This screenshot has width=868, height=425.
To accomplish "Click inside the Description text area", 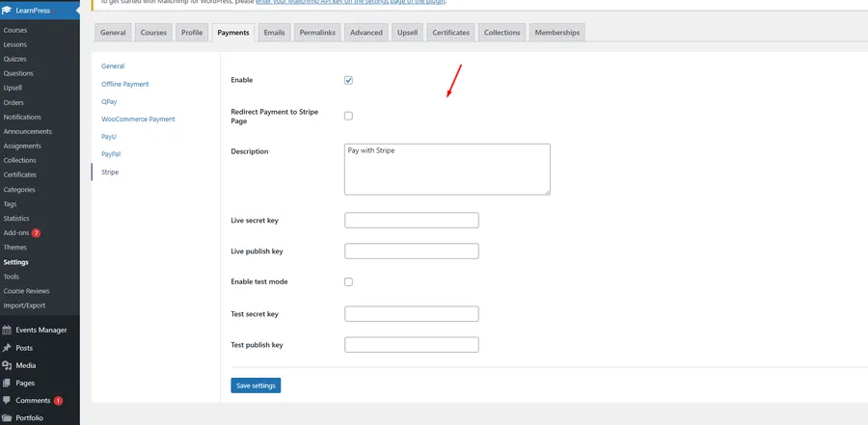I will tap(447, 170).
